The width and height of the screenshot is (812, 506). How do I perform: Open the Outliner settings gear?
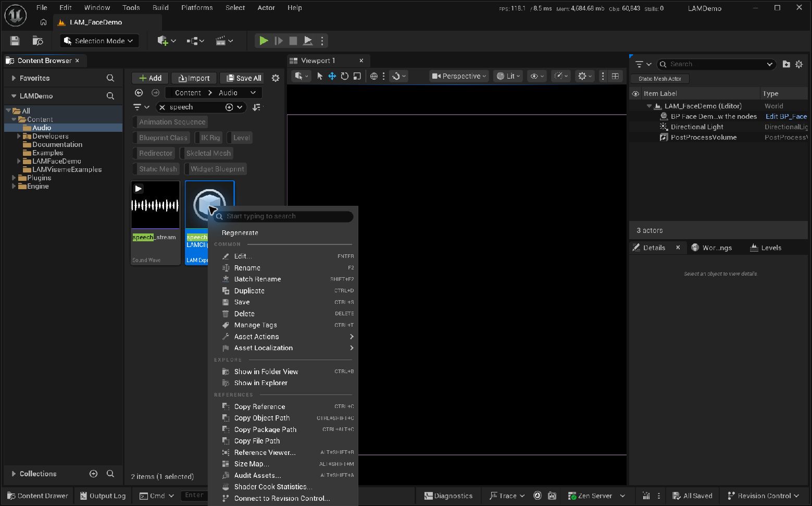pyautogui.click(x=799, y=64)
